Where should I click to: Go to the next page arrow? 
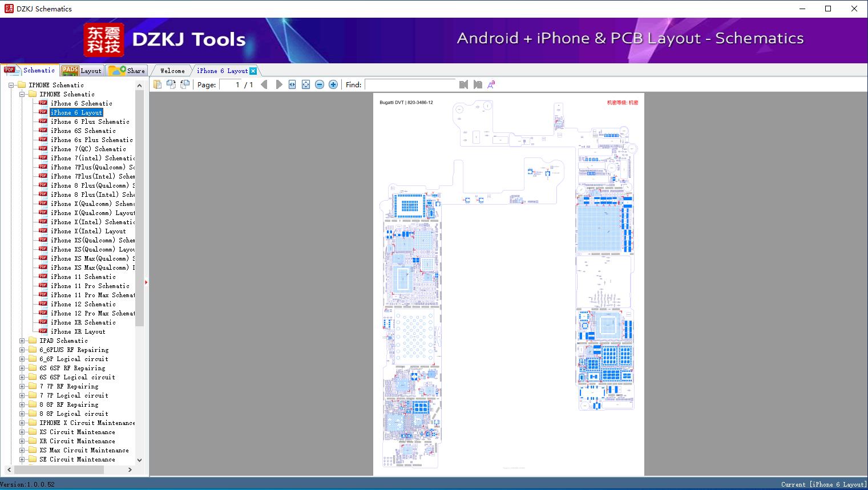[x=278, y=84]
